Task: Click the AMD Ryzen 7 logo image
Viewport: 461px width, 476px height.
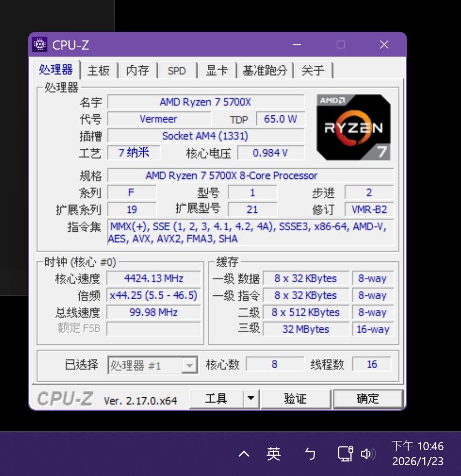Action: tap(353, 127)
